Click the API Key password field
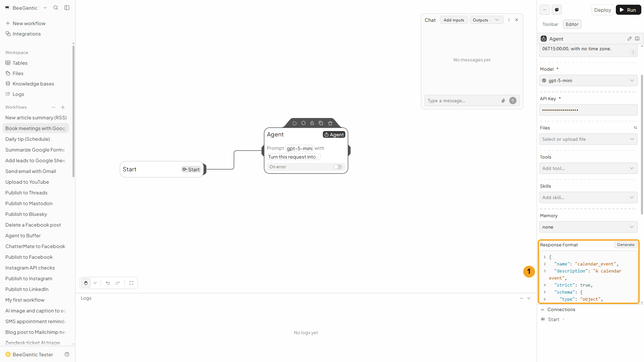This screenshot has width=644, height=362. [588, 110]
